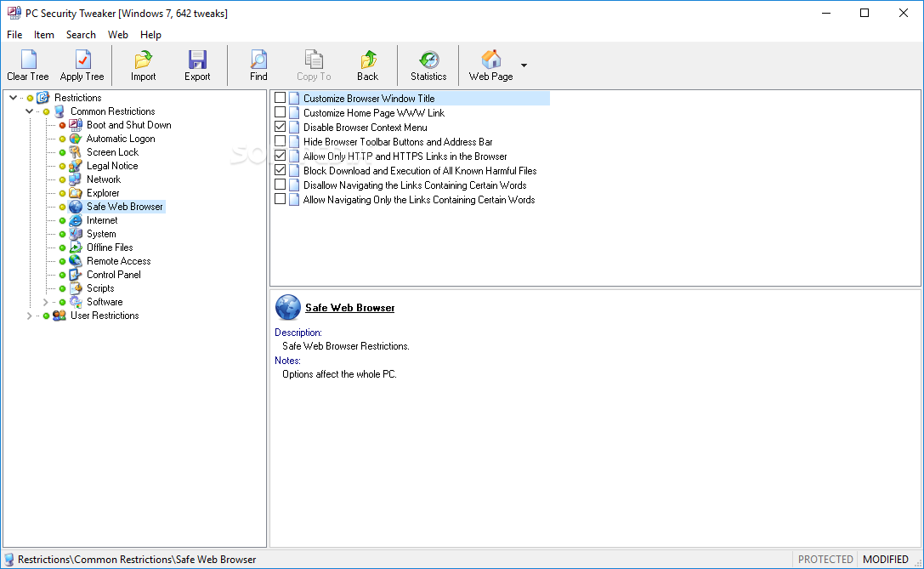Select the Offline Files tree icon
The width and height of the screenshot is (924, 569).
point(76,247)
